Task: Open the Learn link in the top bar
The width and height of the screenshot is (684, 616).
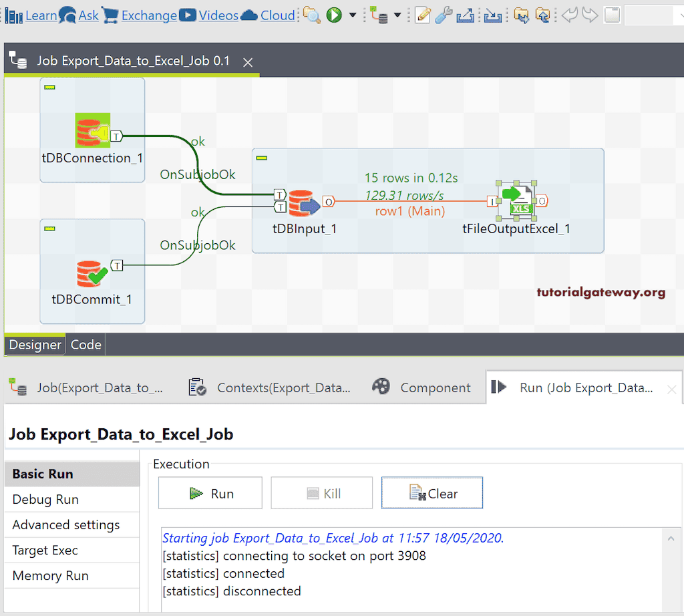Action: 41,15
